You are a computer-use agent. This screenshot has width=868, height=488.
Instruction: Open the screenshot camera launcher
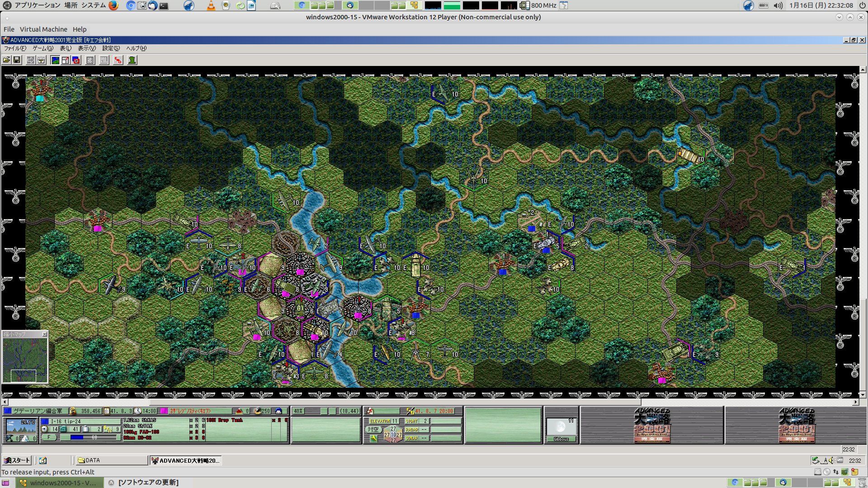[x=142, y=5]
